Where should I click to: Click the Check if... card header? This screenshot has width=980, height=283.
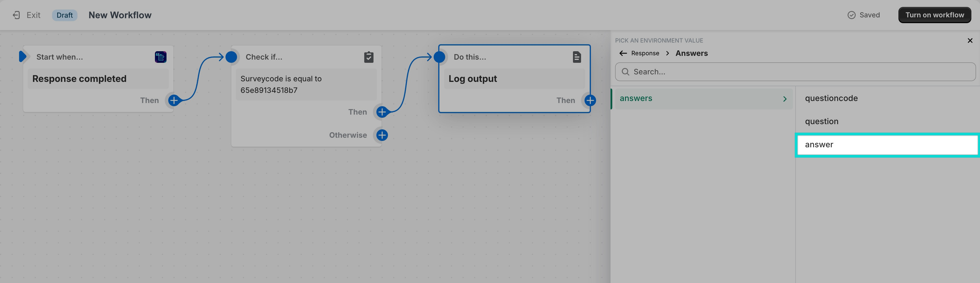(x=264, y=57)
